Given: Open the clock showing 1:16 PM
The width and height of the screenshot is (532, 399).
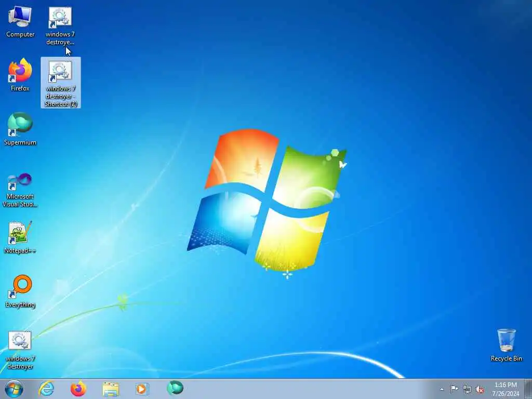Looking at the screenshot, I should (506, 389).
